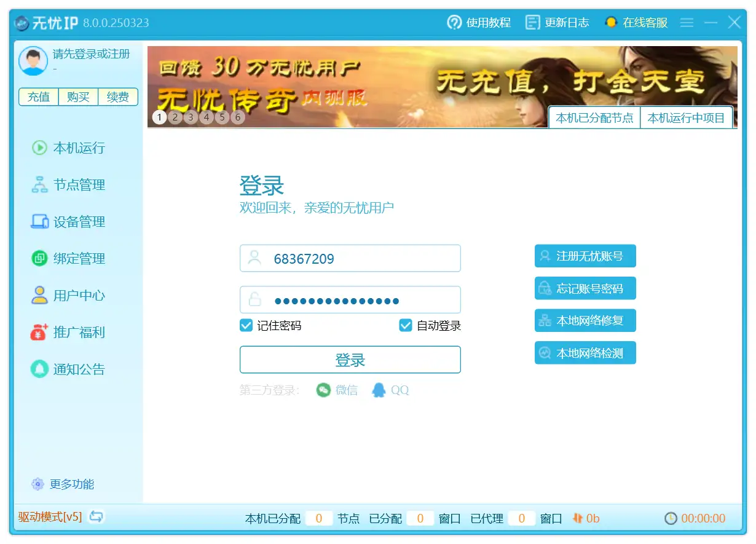Open the hamburger menu in title bar

(x=687, y=23)
